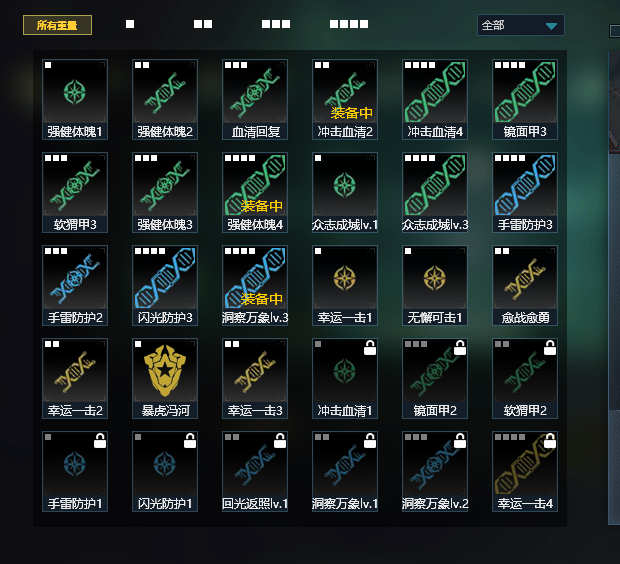Click the equipped 洞察万象lv.3 card

(x=255, y=285)
